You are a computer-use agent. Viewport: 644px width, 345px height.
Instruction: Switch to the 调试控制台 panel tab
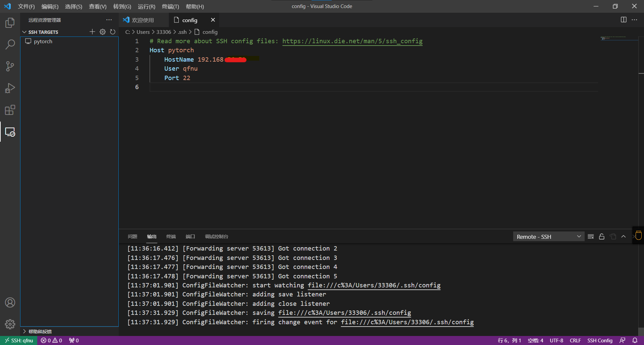pyautogui.click(x=217, y=236)
